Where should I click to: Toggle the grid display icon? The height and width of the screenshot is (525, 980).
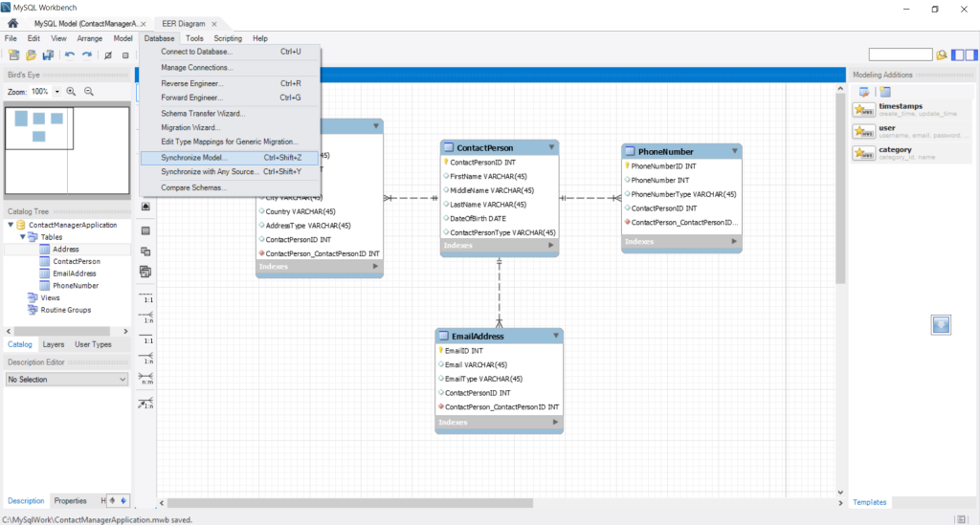pyautogui.click(x=107, y=55)
